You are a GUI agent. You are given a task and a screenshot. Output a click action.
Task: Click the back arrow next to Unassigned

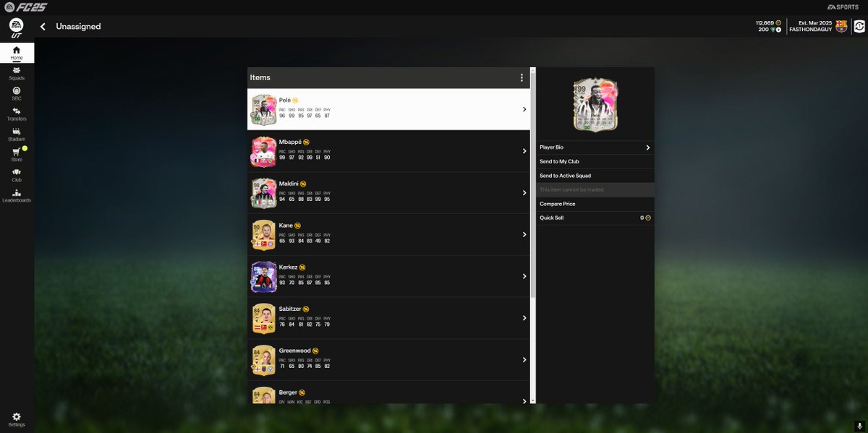point(42,25)
